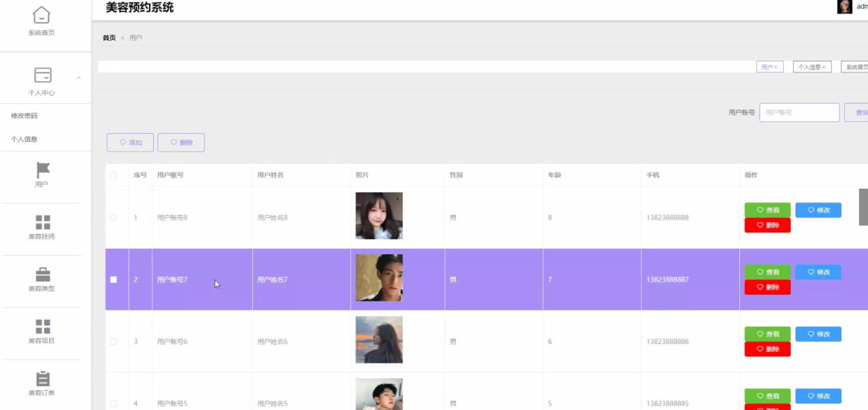Open the 美容订单 clipboard icon
This screenshot has height=410, width=868.
point(43,379)
